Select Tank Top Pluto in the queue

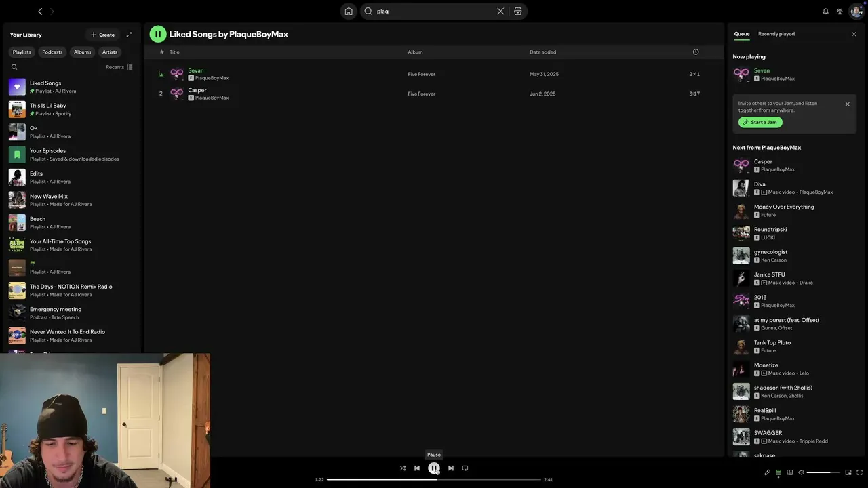click(x=795, y=346)
